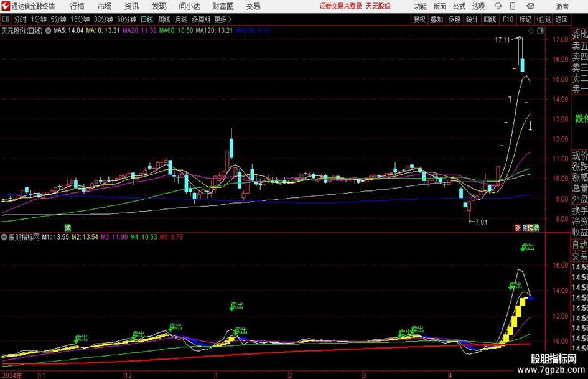The image size is (588, 379).
Task: Click the 标记 mark toolbar button
Action: pyautogui.click(x=525, y=19)
